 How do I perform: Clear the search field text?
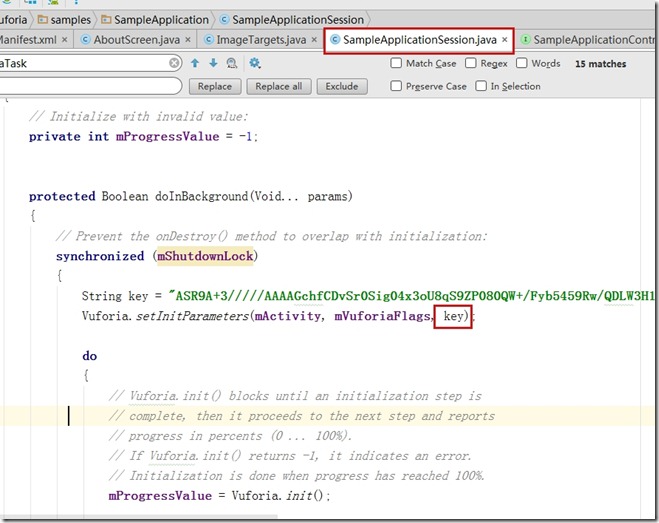click(x=174, y=63)
